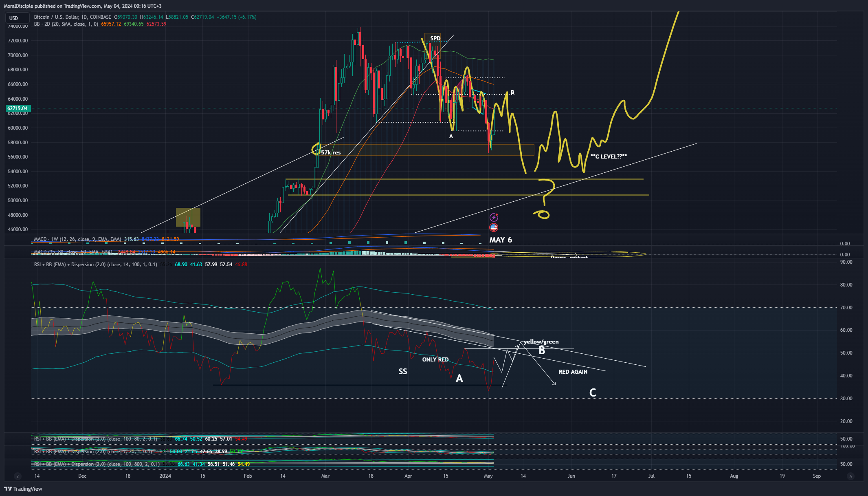Click the Mar label on the time axis
The height and width of the screenshot is (496, 868).
[x=325, y=476]
